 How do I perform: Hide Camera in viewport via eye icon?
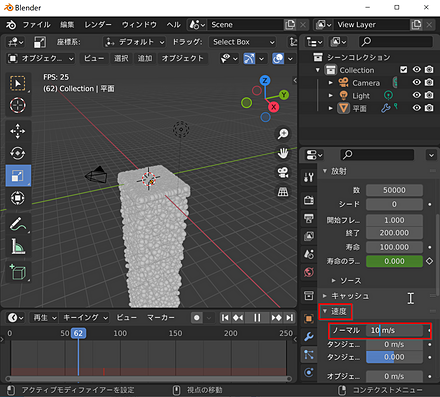417,82
